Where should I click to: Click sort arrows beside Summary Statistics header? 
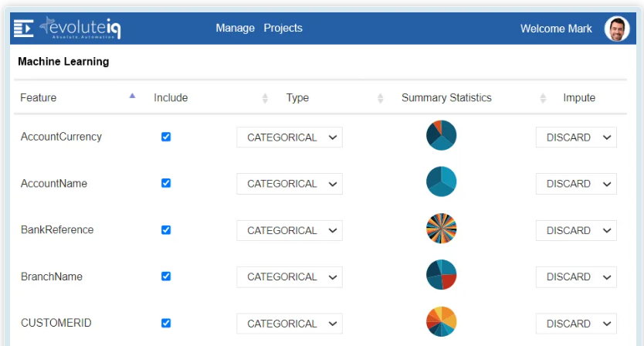380,98
